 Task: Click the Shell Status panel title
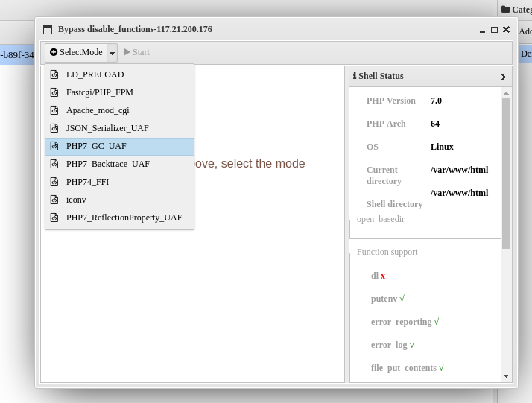tap(381, 76)
